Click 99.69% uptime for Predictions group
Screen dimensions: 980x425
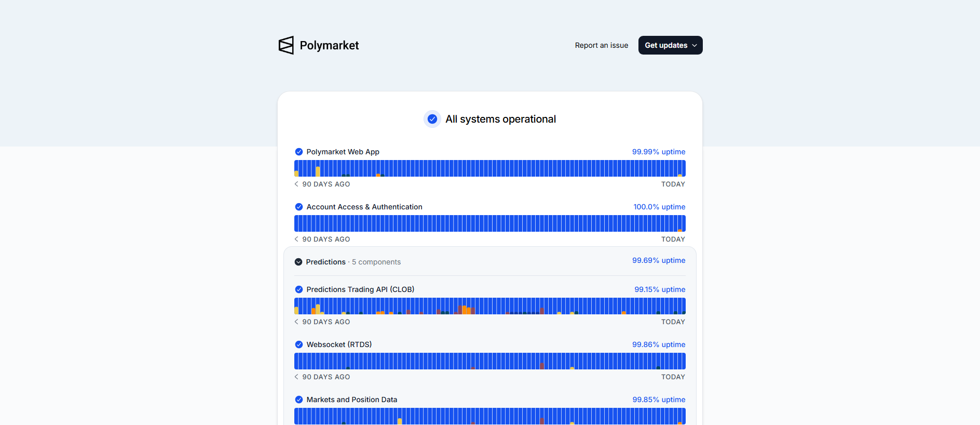pyautogui.click(x=659, y=260)
